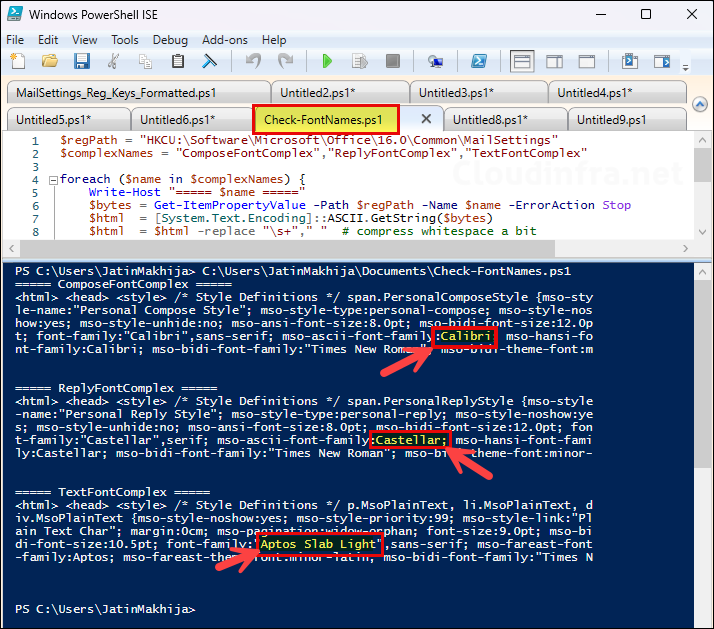Open the Tools menu

pos(125,40)
